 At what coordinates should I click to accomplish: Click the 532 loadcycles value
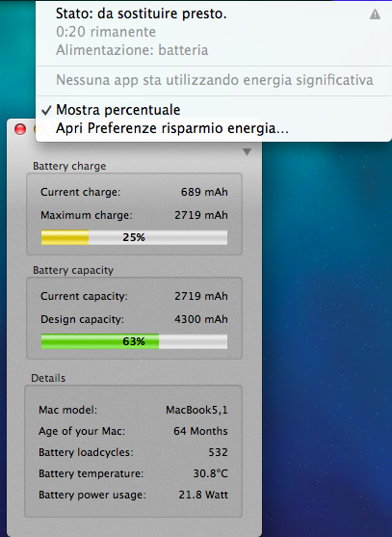point(219,452)
